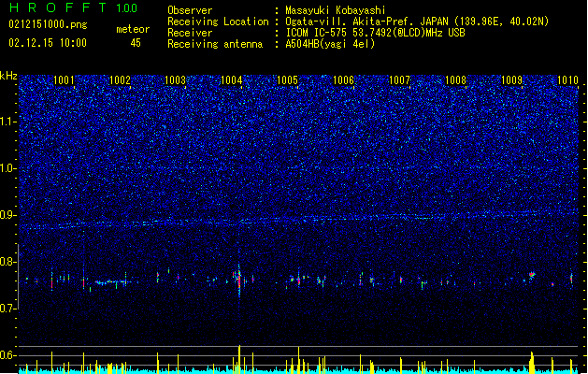Click receiver value ICOM IC-575 53.7492 MHz USB
The image size is (588, 374).
(375, 33)
